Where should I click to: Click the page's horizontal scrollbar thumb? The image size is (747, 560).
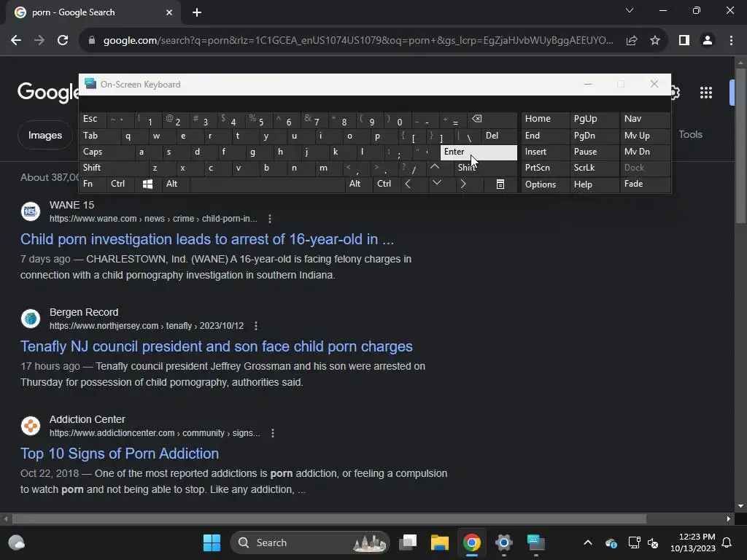click(x=329, y=518)
